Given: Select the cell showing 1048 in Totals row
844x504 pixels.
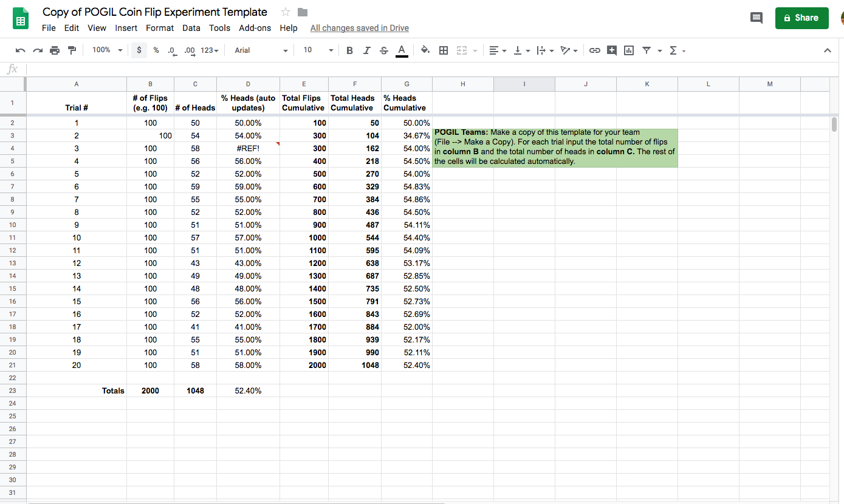Looking at the screenshot, I should point(195,391).
